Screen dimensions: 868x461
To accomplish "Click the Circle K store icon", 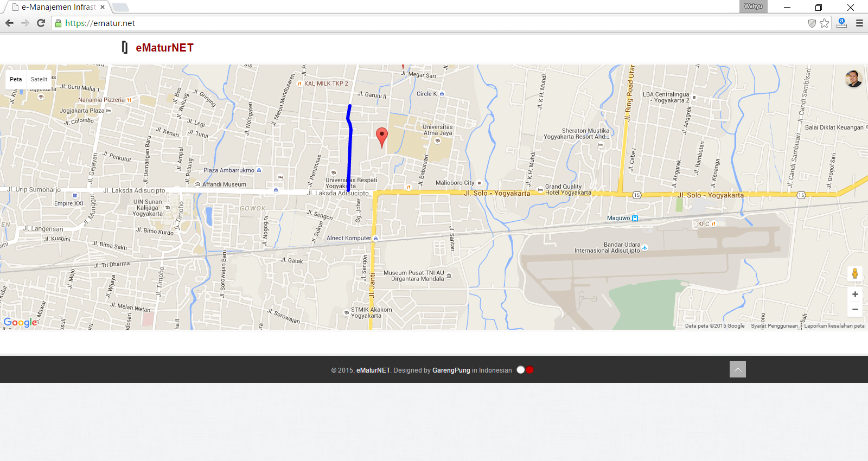I will pos(442,94).
